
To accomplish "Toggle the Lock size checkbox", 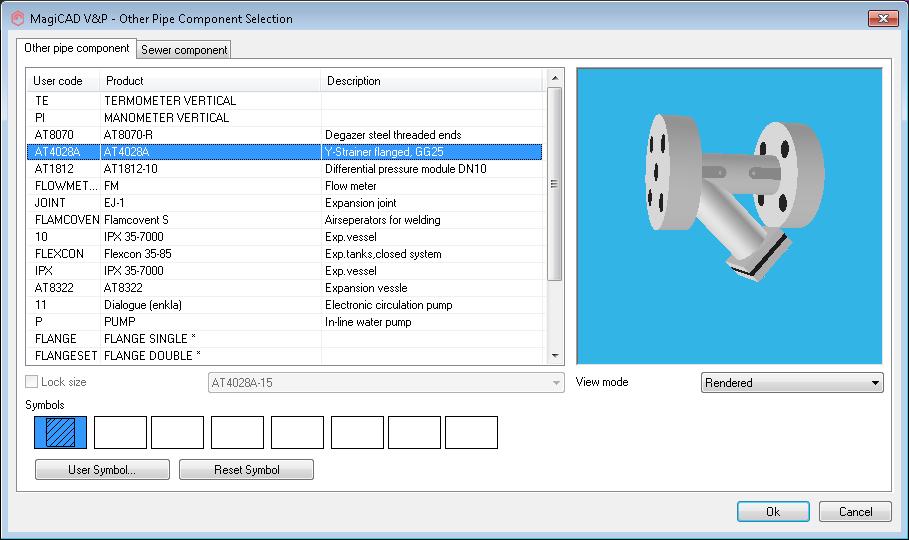I will [x=32, y=382].
